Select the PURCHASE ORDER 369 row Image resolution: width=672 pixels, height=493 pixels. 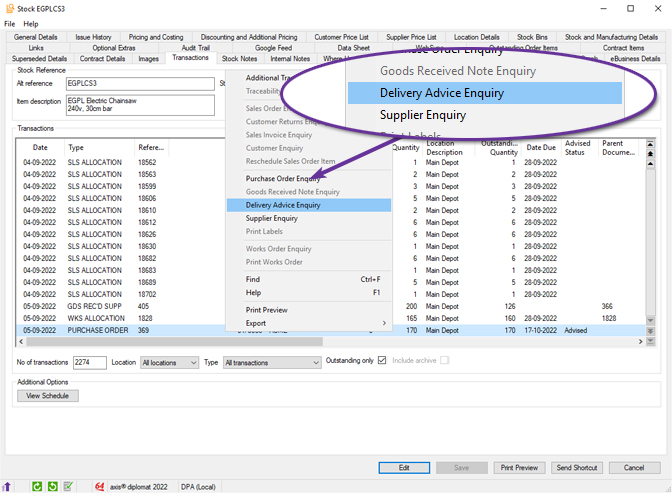tap(331, 330)
